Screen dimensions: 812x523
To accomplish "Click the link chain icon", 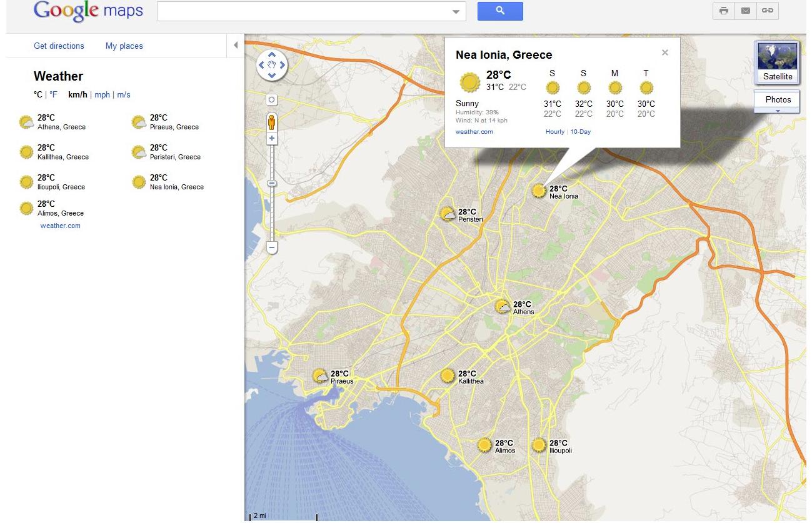I will pos(767,11).
